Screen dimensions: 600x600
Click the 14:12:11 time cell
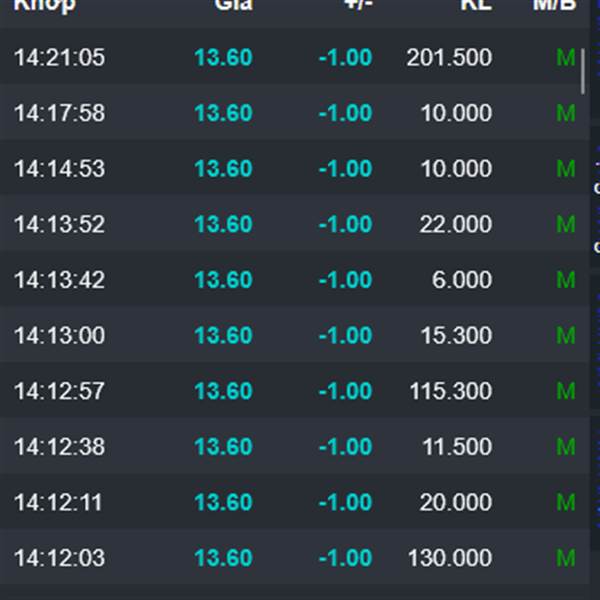click(x=58, y=502)
